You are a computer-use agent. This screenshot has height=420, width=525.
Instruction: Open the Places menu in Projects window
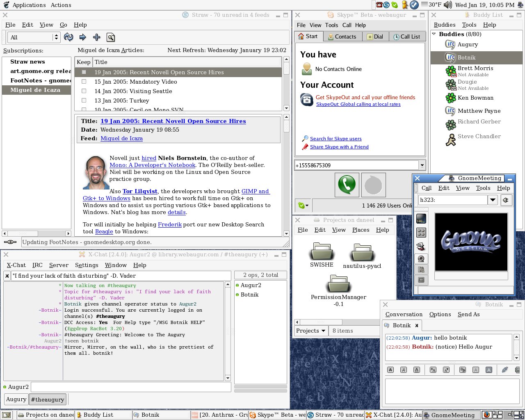click(x=361, y=230)
